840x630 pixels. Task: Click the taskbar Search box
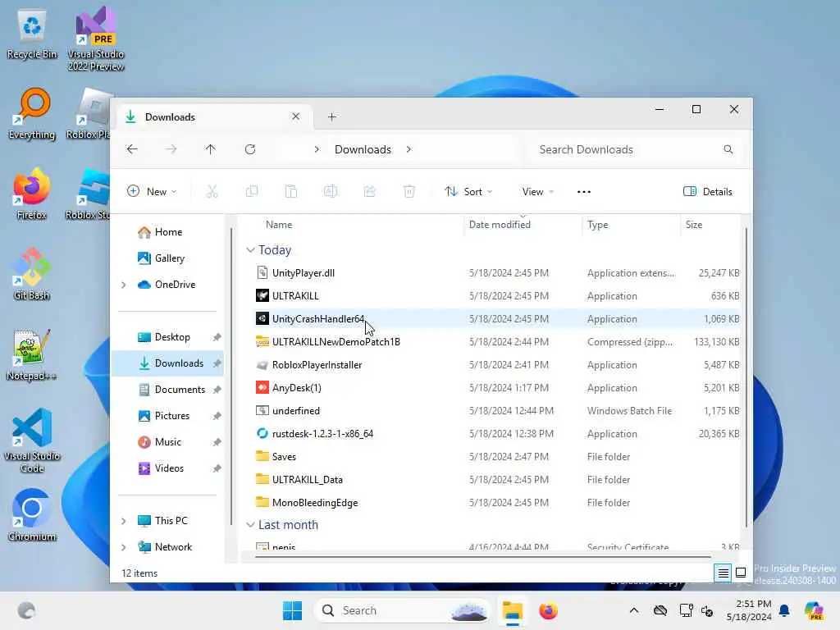(403, 610)
